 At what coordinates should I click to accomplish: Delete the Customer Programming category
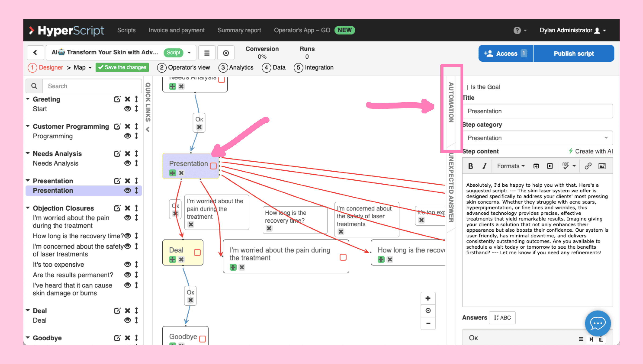[127, 126]
